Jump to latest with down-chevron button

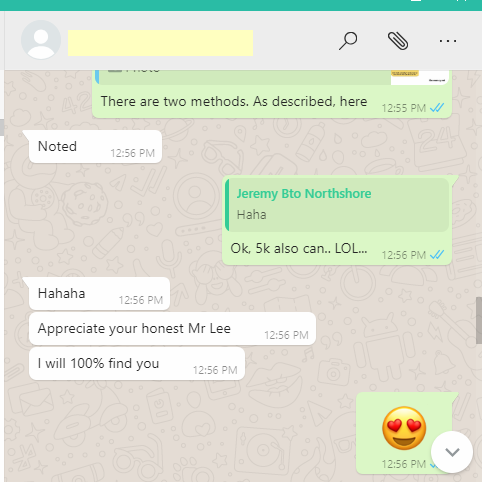pos(452,452)
